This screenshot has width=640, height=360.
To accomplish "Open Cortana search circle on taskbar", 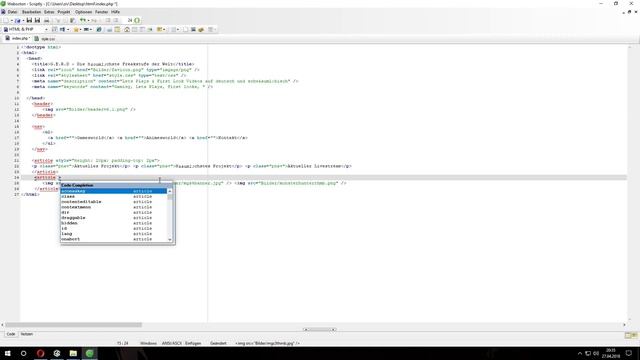I will tap(23, 353).
